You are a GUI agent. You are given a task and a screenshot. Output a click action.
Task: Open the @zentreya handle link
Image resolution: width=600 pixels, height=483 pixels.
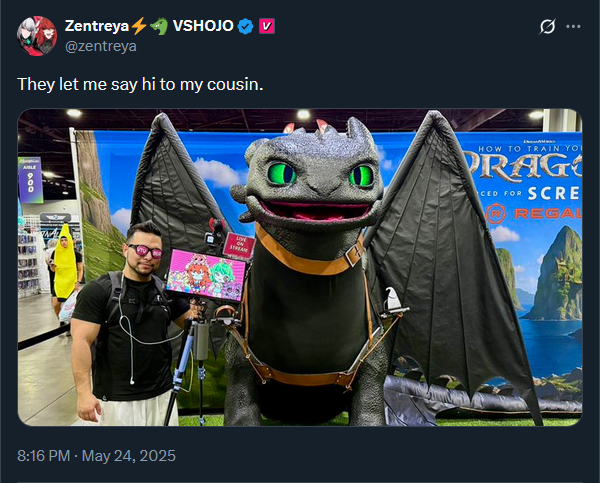coord(101,46)
